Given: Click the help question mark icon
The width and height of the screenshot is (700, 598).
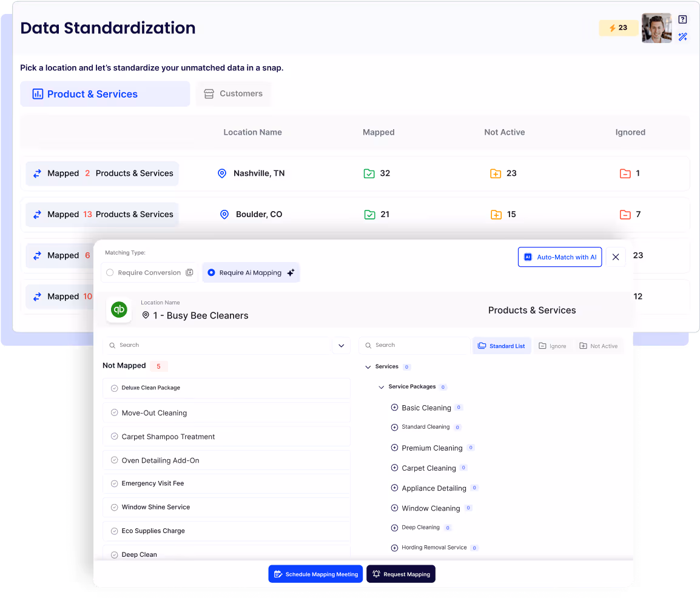Looking at the screenshot, I should pos(682,19).
